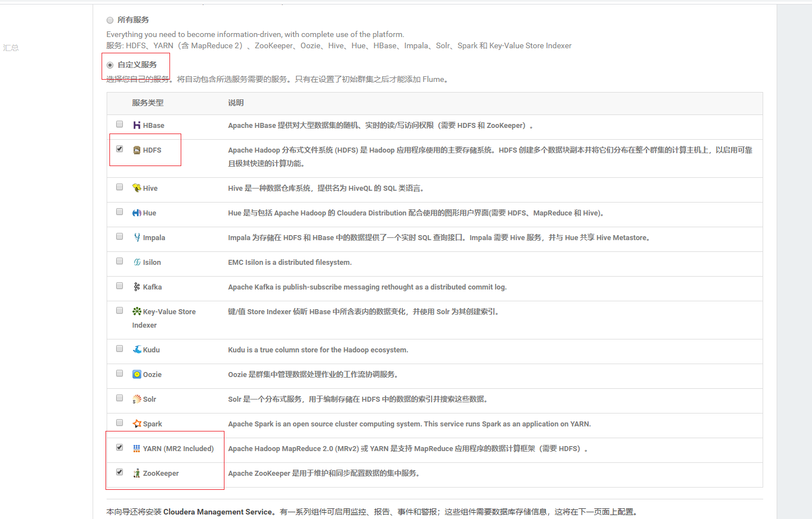Select the 所有服务 radio button
This screenshot has width=812, height=519.
point(110,19)
